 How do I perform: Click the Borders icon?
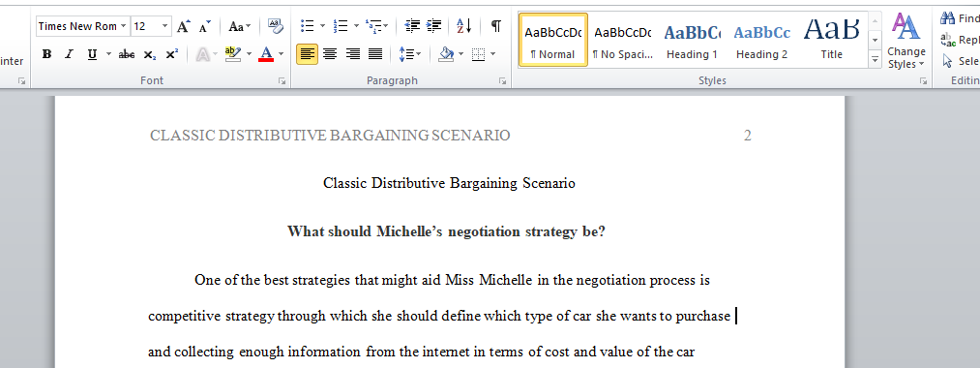click(x=478, y=54)
